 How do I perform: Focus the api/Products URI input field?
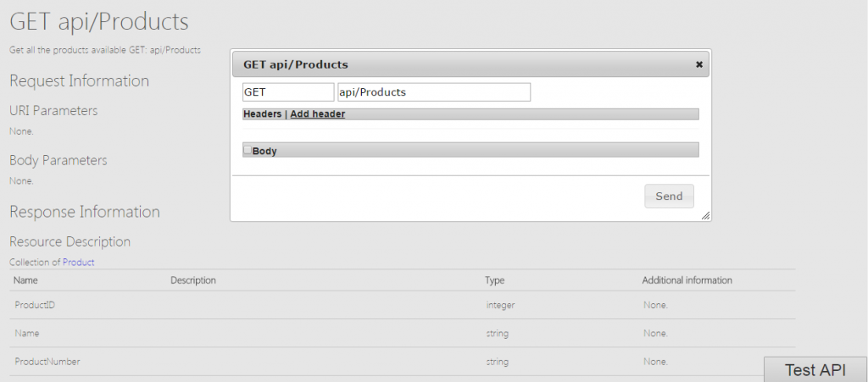434,92
